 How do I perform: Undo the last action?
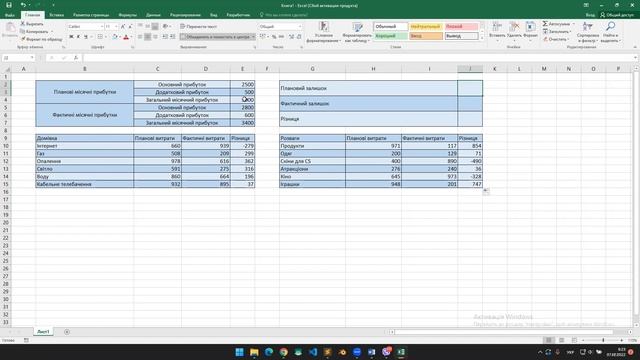coord(23,5)
